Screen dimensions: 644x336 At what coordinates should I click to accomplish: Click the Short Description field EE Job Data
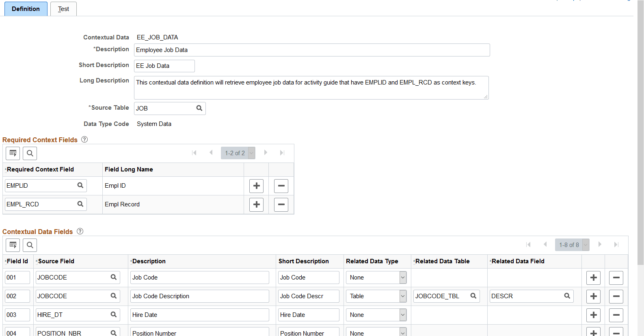point(164,66)
